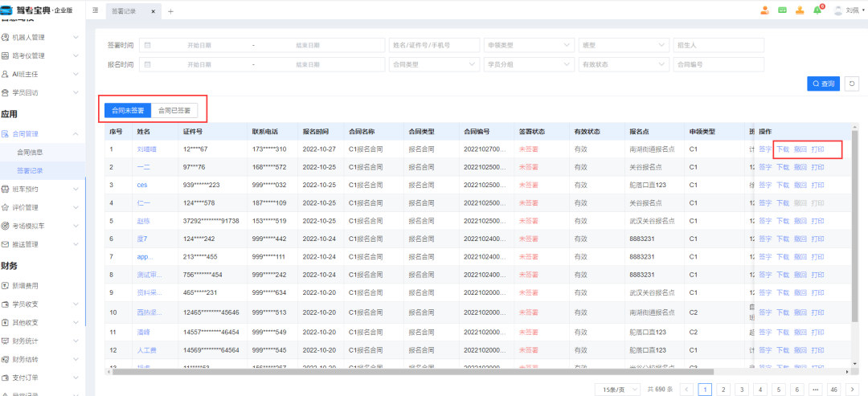Click the reset refresh icon beside 查询
The image size is (868, 396).
[x=851, y=84]
